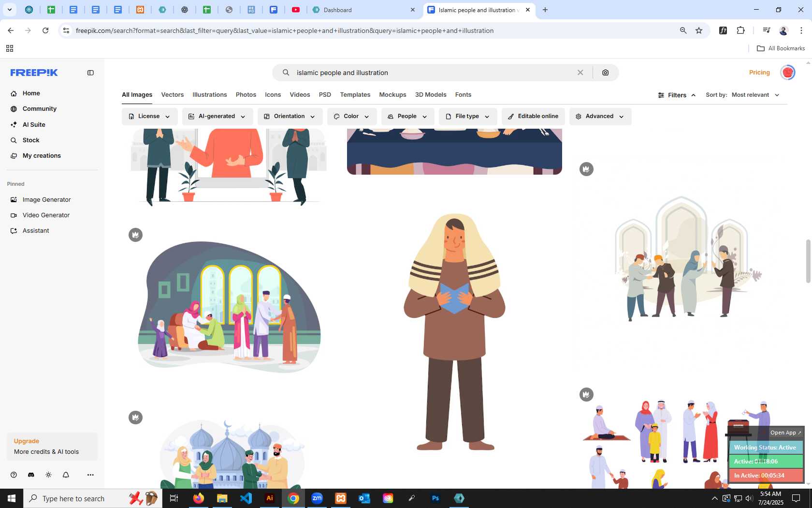Switch to Fonts tab
The width and height of the screenshot is (812, 508).
[463, 95]
